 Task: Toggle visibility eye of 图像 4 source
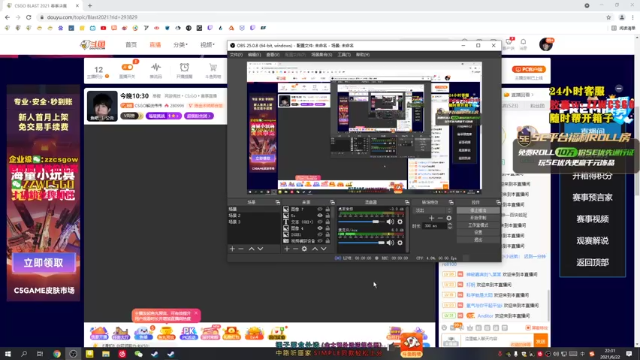coord(320,228)
